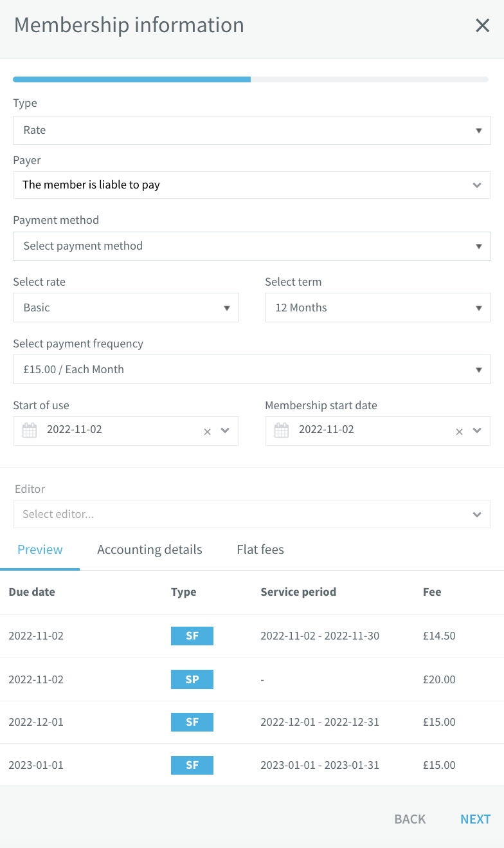This screenshot has width=504, height=848.
Task: Click calendar icon in Start of use field
Action: point(30,430)
